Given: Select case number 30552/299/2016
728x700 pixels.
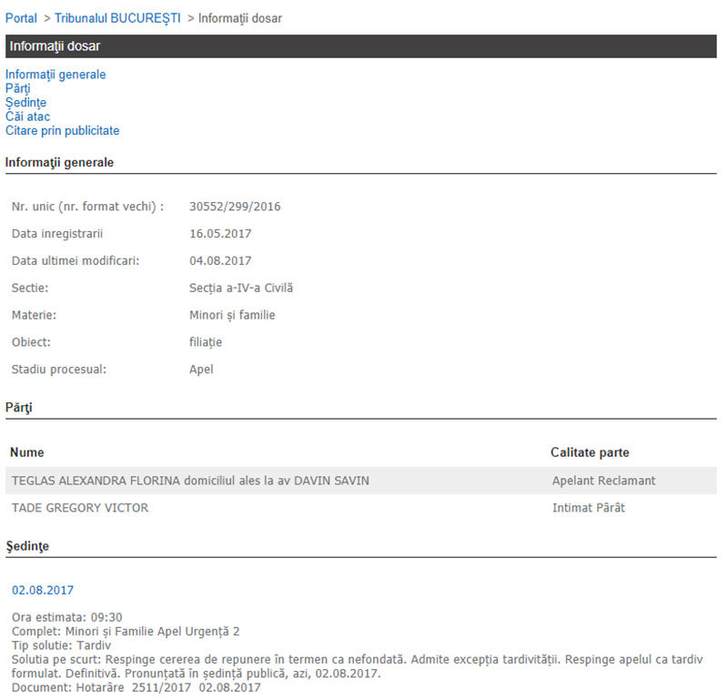Looking at the screenshot, I should (x=235, y=207).
